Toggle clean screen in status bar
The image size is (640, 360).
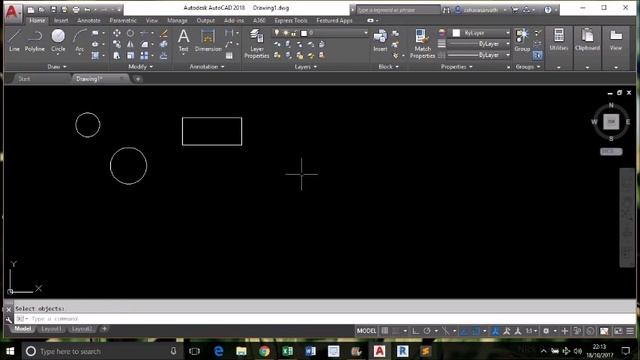(x=618, y=331)
